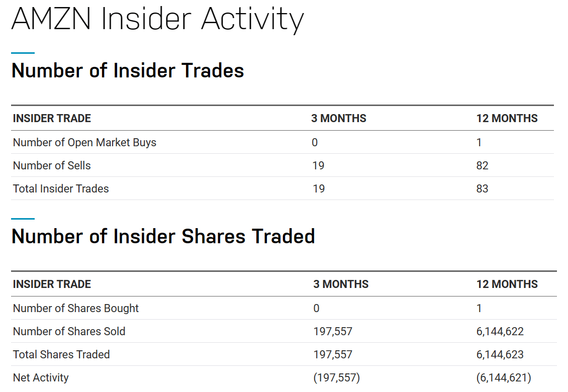Select the Number of Insider Trades heading
Screen dimensions: 568x392
point(128,70)
